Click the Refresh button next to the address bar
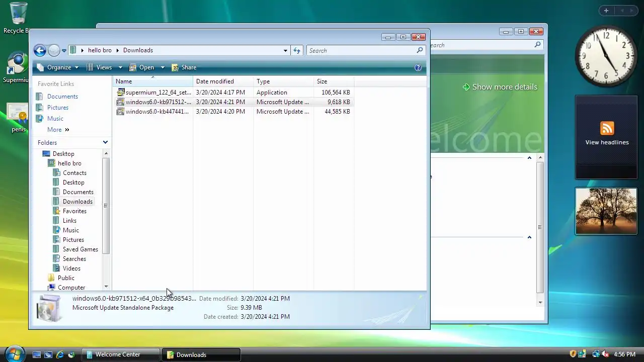This screenshot has height=362, width=644. [297, 50]
